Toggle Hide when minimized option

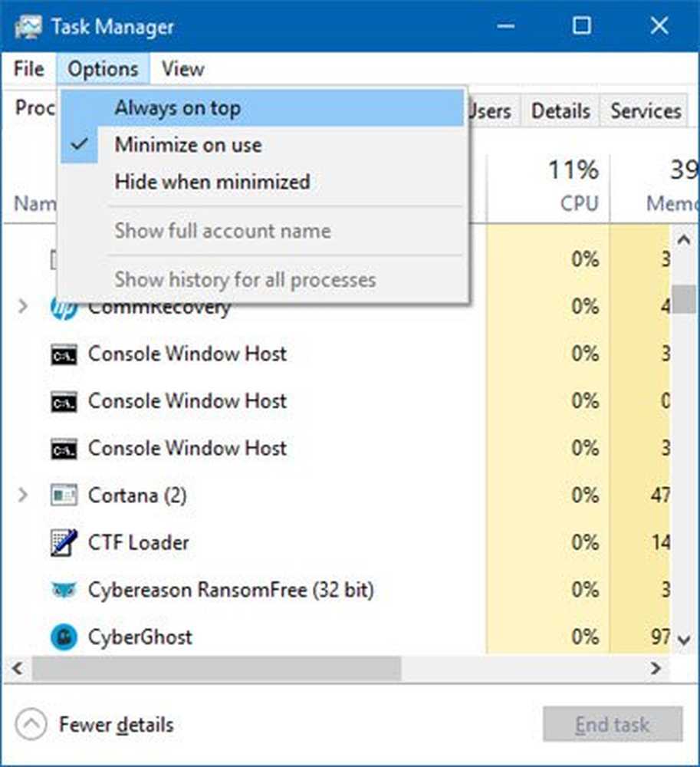pos(212,182)
